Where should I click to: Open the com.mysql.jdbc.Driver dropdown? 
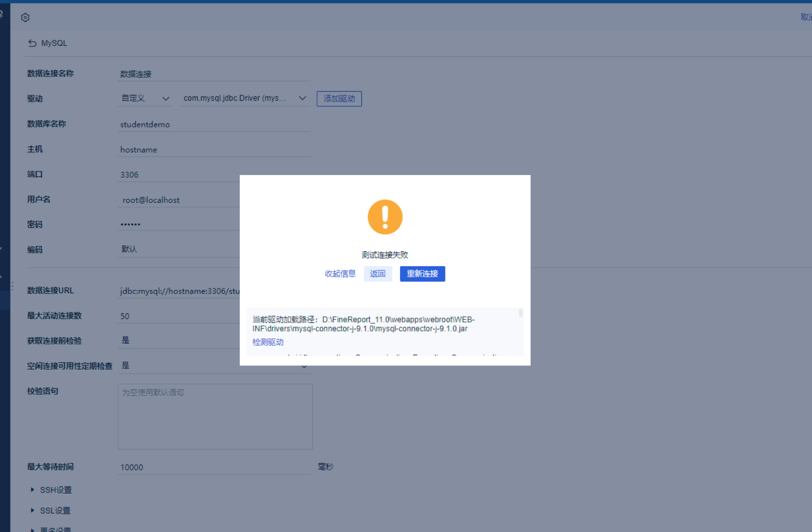[245, 98]
